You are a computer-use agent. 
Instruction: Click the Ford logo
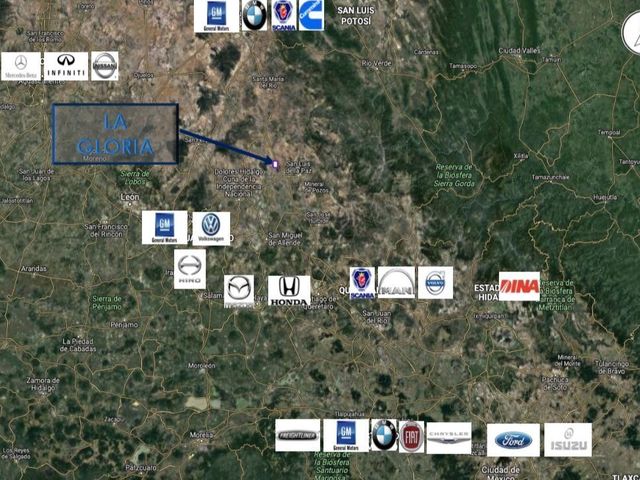click(x=513, y=440)
